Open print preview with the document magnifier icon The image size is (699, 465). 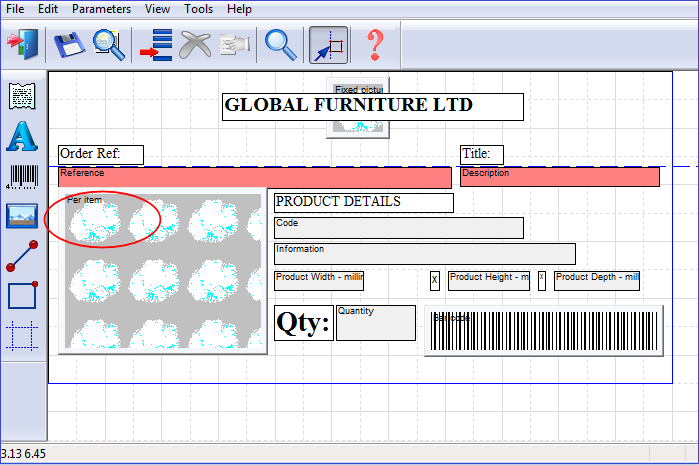click(109, 45)
